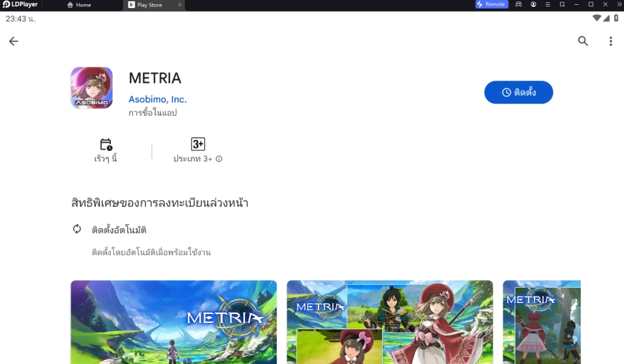624x364 pixels.
Task: Click the Remote button on title bar
Action: point(491,5)
